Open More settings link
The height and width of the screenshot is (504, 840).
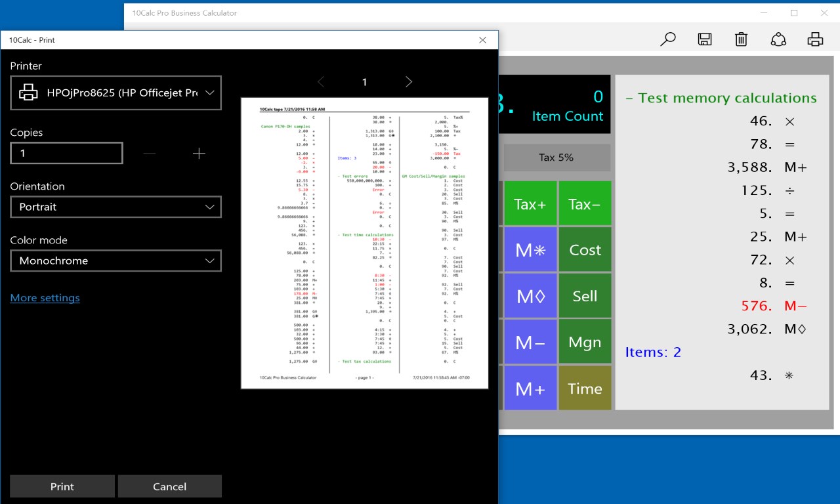point(45,297)
